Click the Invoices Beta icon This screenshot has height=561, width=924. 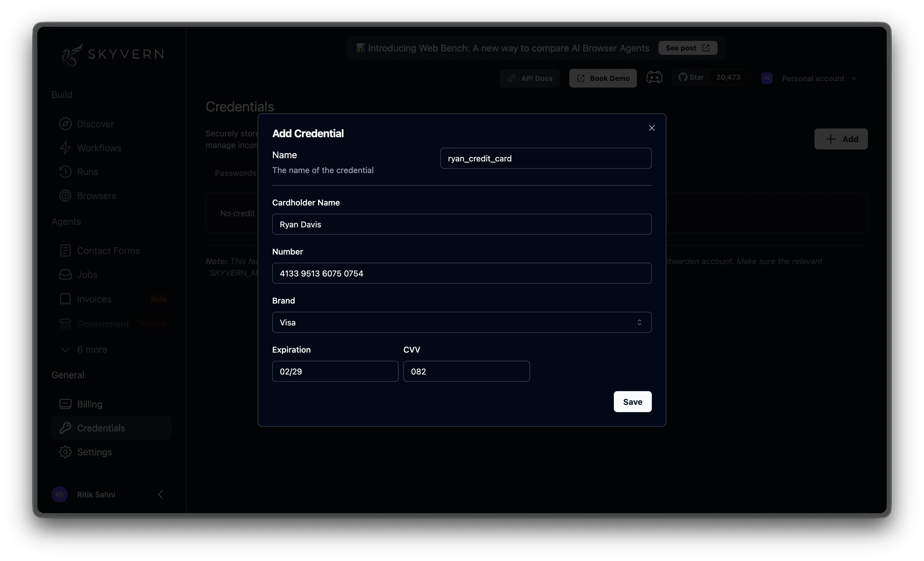point(66,299)
